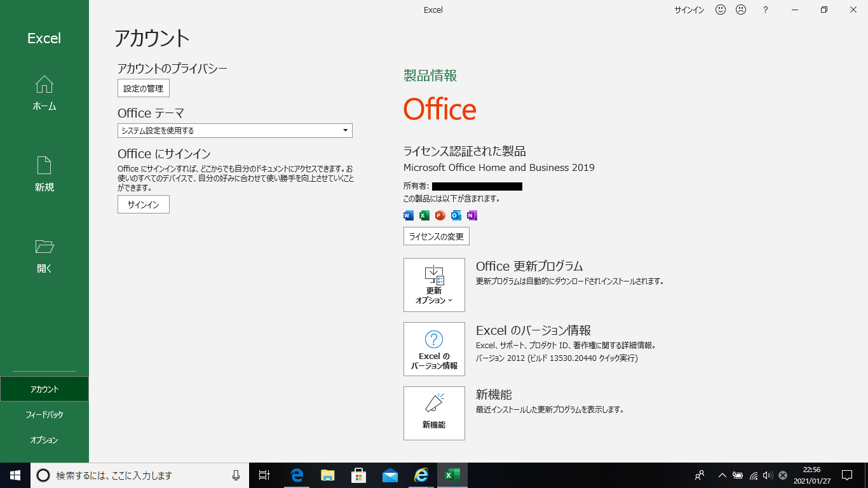Open Microsoft Store from the taskbar
The image size is (868, 488).
pyautogui.click(x=358, y=475)
